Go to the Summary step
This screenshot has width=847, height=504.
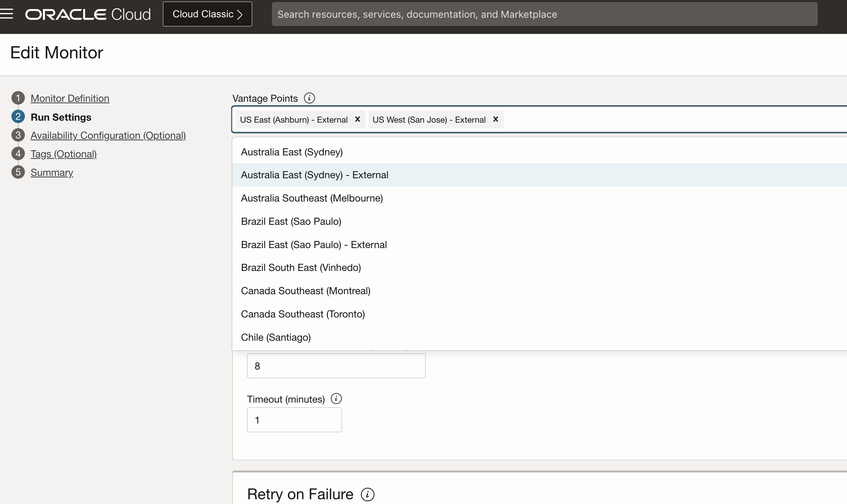click(x=52, y=172)
